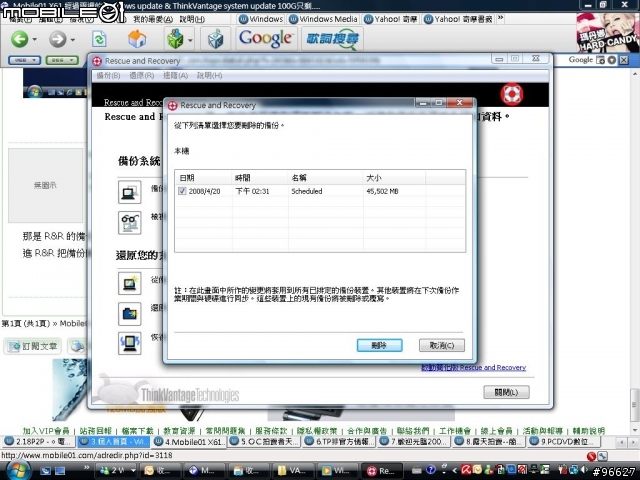Click the view backups glasses icon
640x480 pixels.
coord(129,222)
